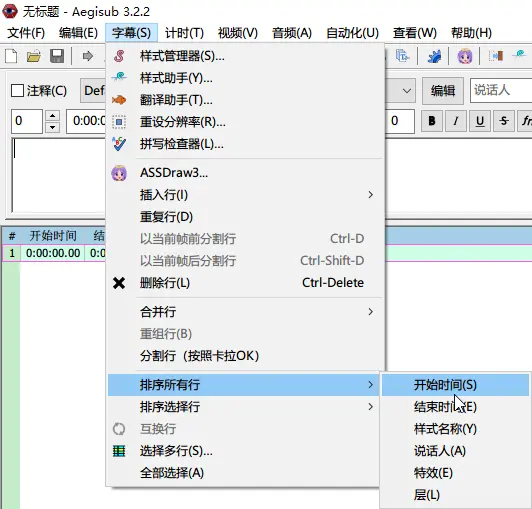Screen dimensions: 532x509
Task: Click the layer number field showing 0
Action: [x=27, y=121]
